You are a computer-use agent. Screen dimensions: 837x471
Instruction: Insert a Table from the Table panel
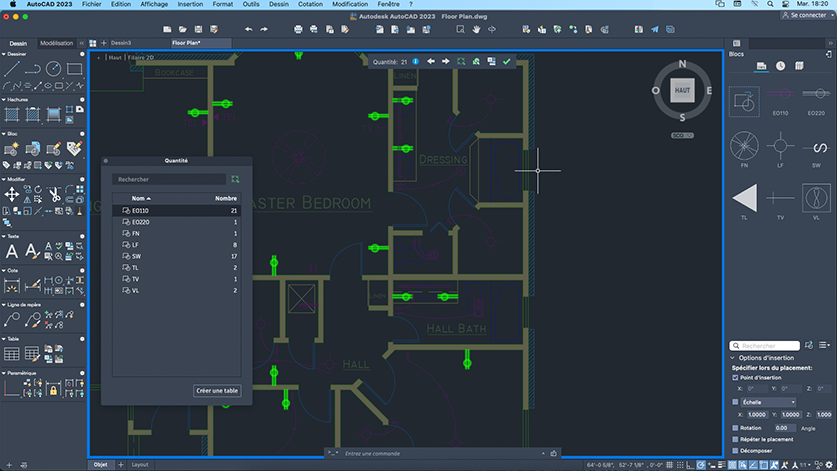pos(12,354)
